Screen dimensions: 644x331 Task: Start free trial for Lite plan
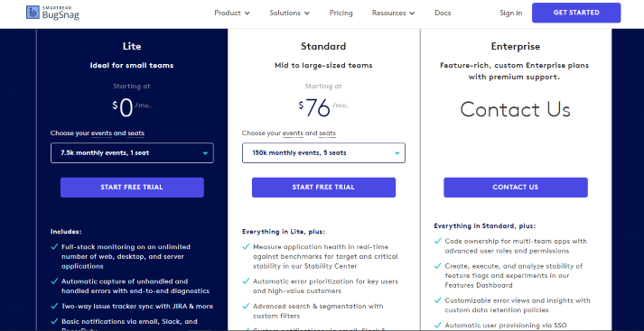[x=132, y=188]
